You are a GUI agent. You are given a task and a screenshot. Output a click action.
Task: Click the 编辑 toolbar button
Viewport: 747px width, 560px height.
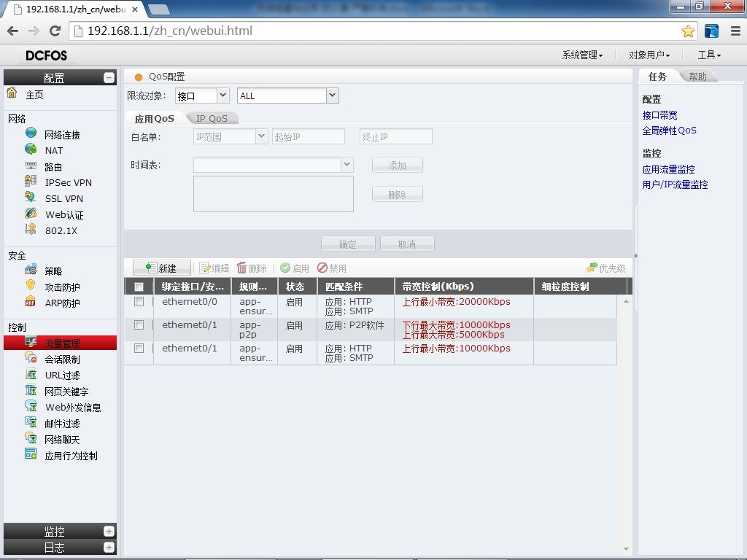point(214,268)
